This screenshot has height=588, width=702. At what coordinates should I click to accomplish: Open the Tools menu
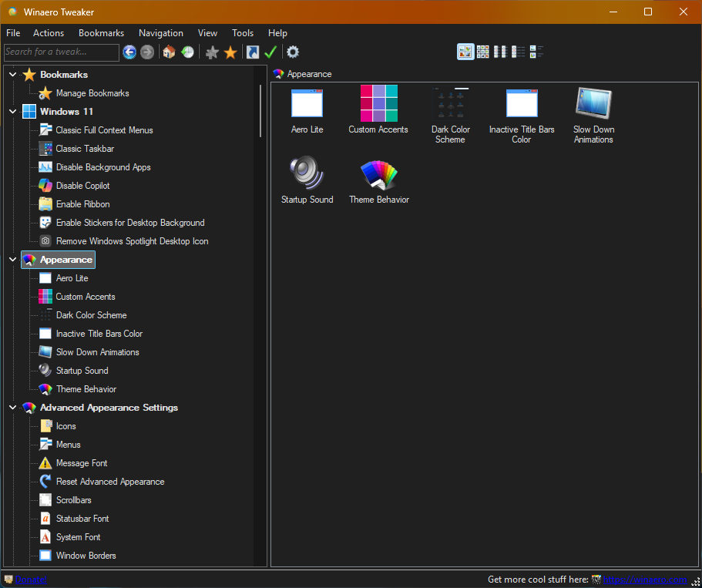point(243,33)
